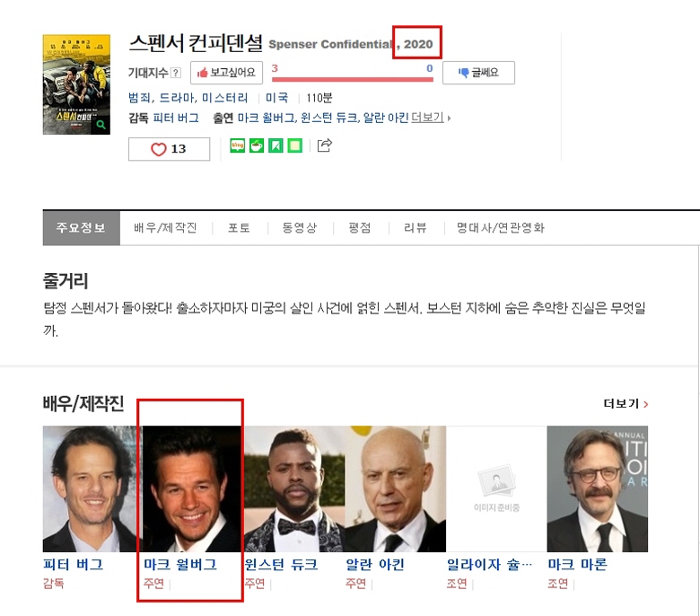Switch to the 배우/제작진 tab
Viewport: 700px width, 616px height.
(x=165, y=228)
